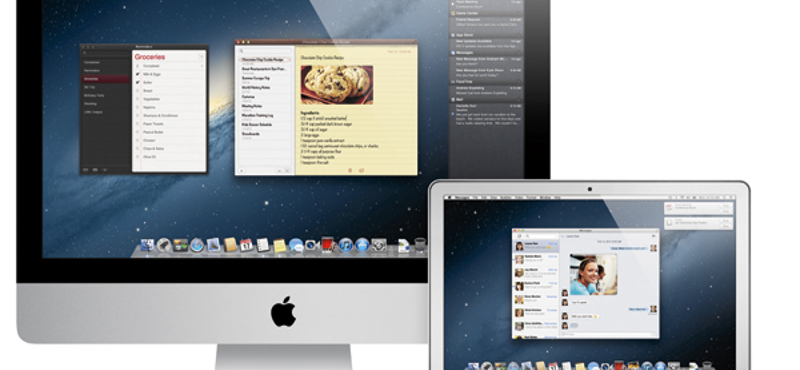The image size is (800, 370).
Task: Open the Trash in the dock
Action: [x=420, y=245]
